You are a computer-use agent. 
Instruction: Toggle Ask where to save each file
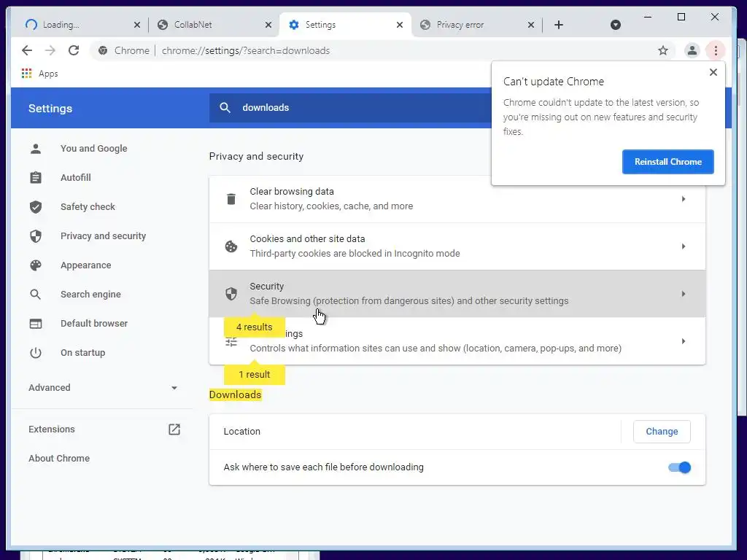pos(679,467)
